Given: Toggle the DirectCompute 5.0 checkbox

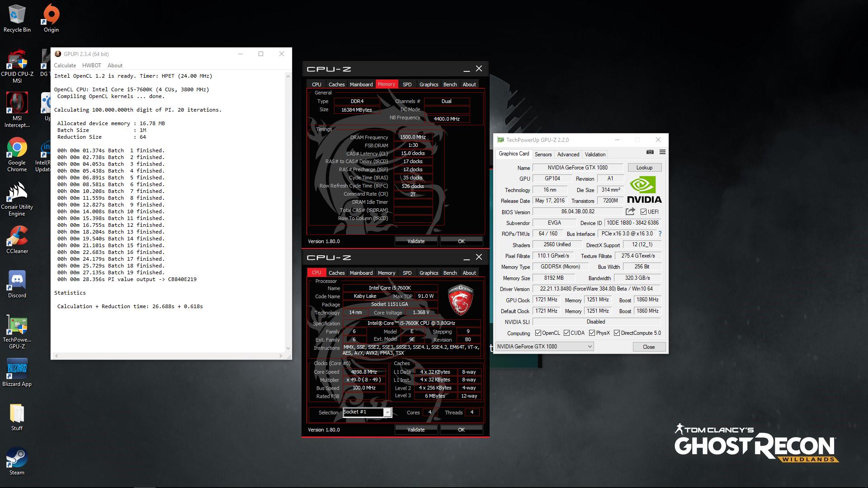Looking at the screenshot, I should click(x=617, y=333).
